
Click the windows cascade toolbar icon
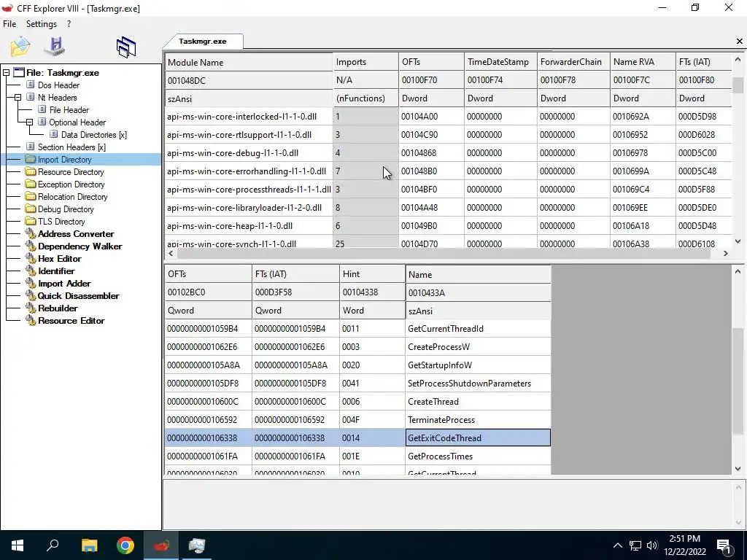[x=125, y=47]
